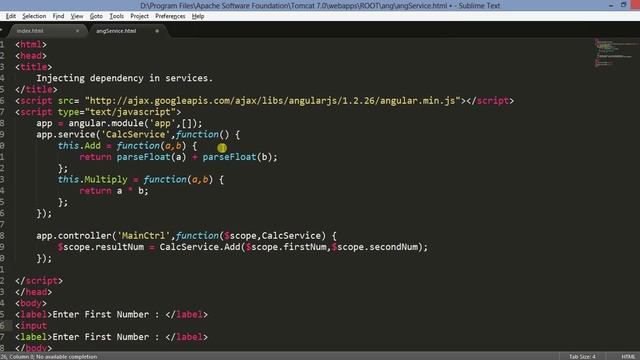Viewport: 640px width, 360px height.
Task: Click '$scope.resultNum' in the code
Action: 100,247
